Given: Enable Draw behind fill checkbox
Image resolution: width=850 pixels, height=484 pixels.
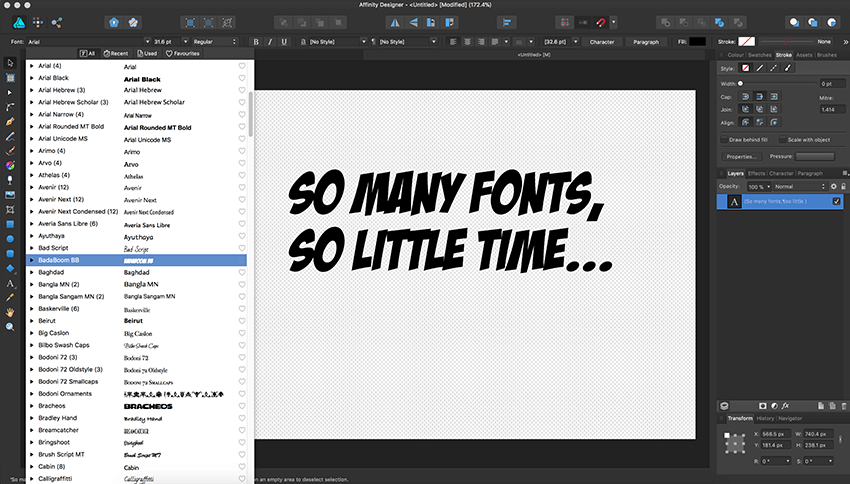Looking at the screenshot, I should 725,139.
